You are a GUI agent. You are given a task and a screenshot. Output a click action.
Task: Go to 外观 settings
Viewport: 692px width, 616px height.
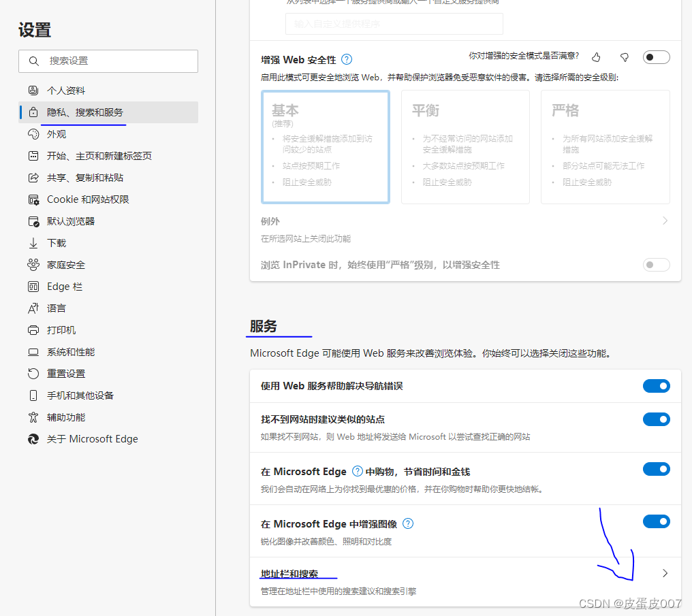click(108, 134)
